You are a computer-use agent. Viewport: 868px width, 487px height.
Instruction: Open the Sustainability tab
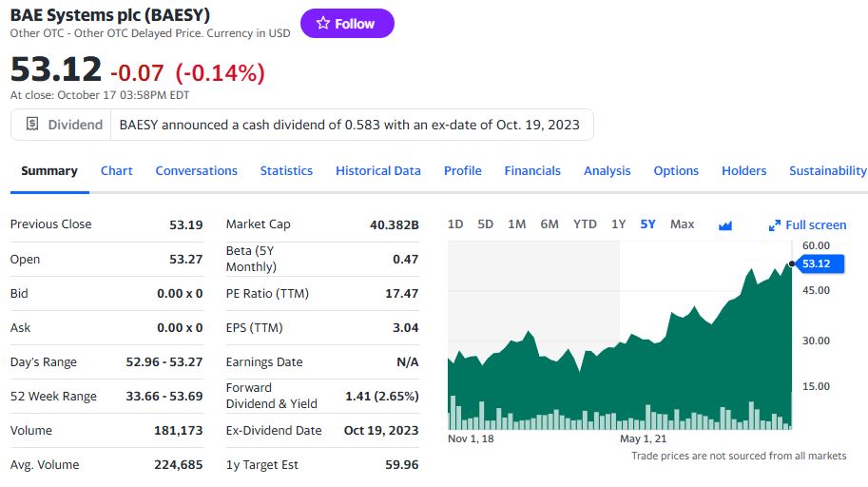tap(827, 170)
